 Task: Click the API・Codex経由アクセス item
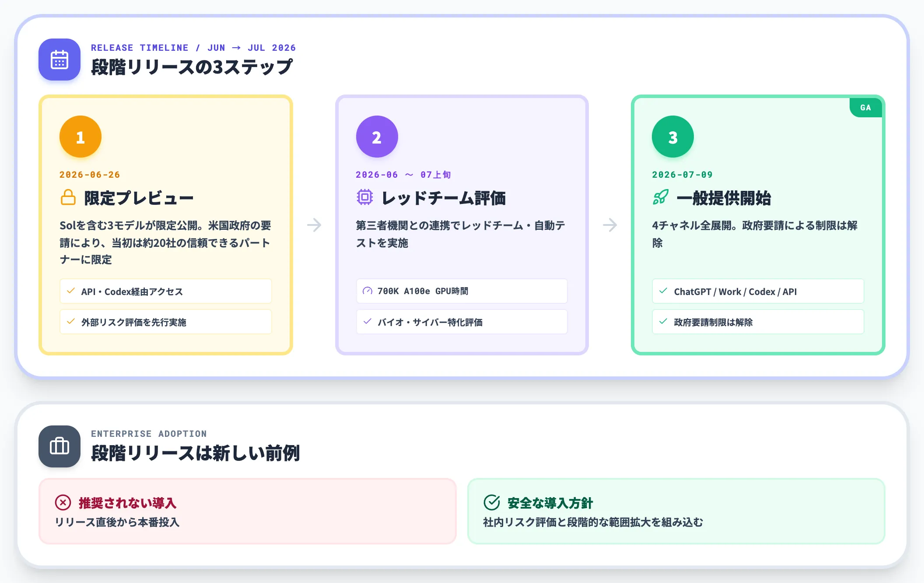pyautogui.click(x=166, y=291)
